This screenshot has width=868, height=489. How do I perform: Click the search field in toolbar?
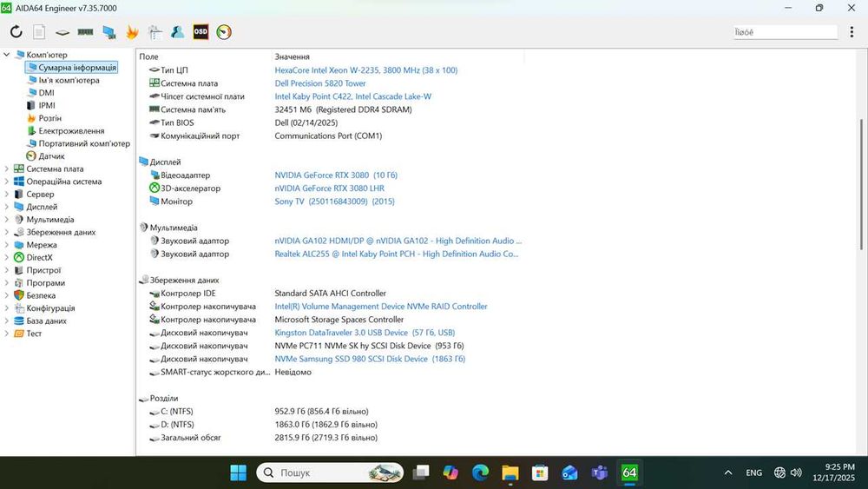point(785,32)
